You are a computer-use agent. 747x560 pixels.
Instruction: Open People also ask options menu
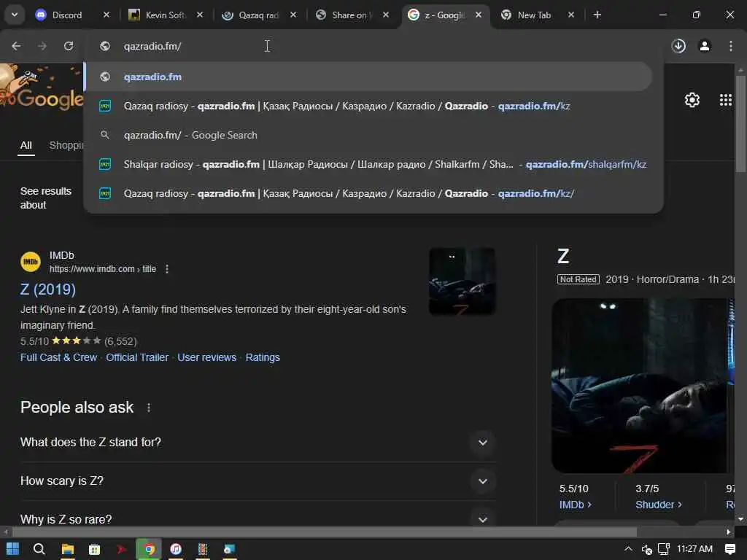[x=149, y=408]
